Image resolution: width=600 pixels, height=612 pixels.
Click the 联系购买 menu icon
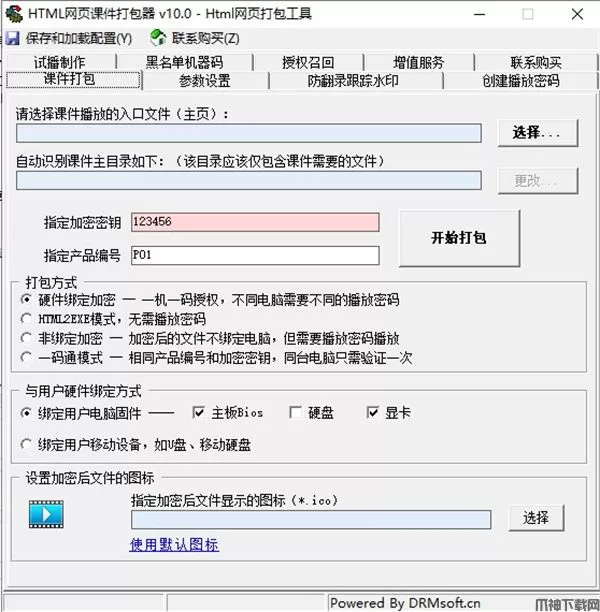pos(158,38)
